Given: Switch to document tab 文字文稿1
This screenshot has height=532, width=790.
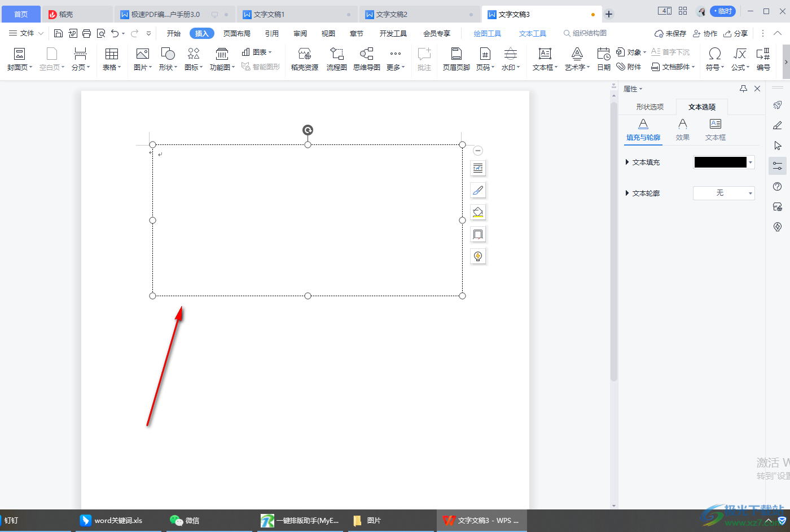Looking at the screenshot, I should tap(297, 14).
